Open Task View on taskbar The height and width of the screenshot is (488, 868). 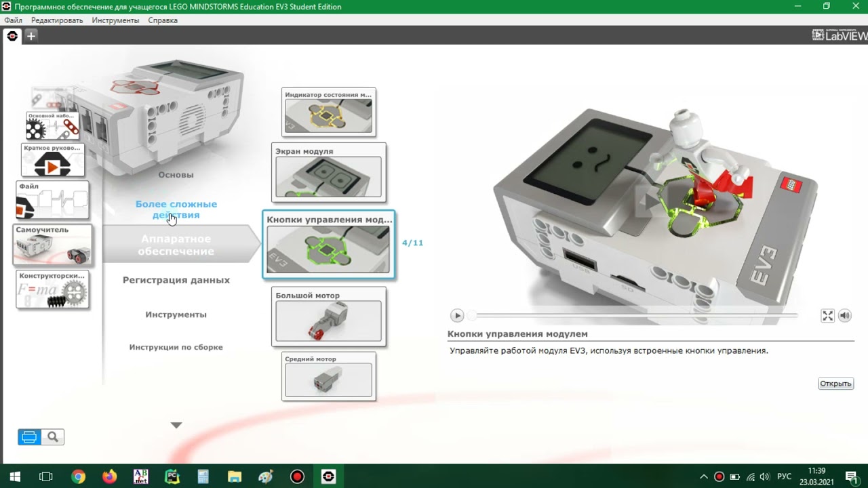pyautogui.click(x=45, y=476)
